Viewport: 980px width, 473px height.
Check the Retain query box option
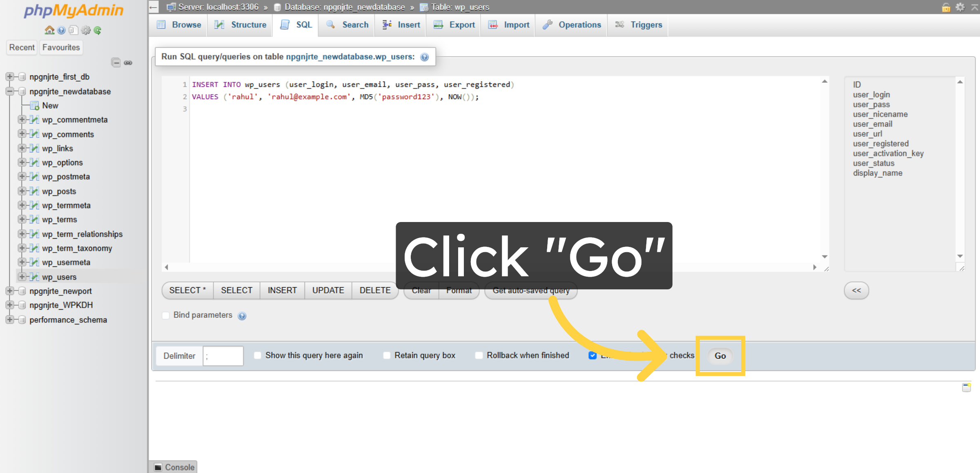pos(386,355)
